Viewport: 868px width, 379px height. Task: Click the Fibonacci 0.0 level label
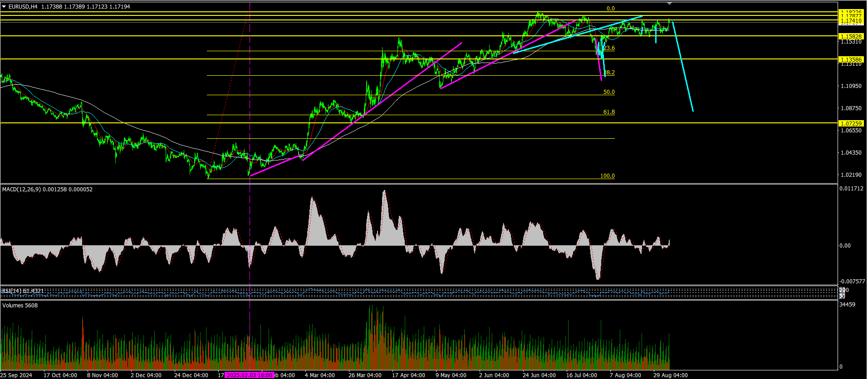point(611,9)
